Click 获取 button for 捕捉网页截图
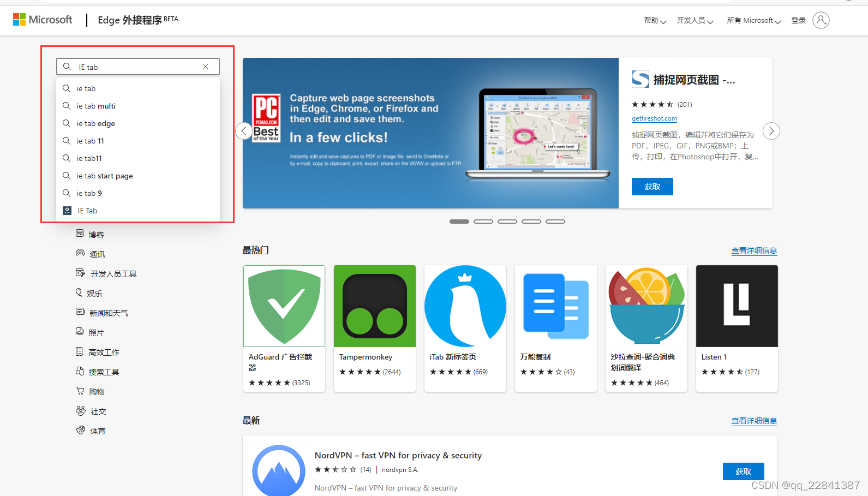The width and height of the screenshot is (868, 496). pyautogui.click(x=653, y=187)
